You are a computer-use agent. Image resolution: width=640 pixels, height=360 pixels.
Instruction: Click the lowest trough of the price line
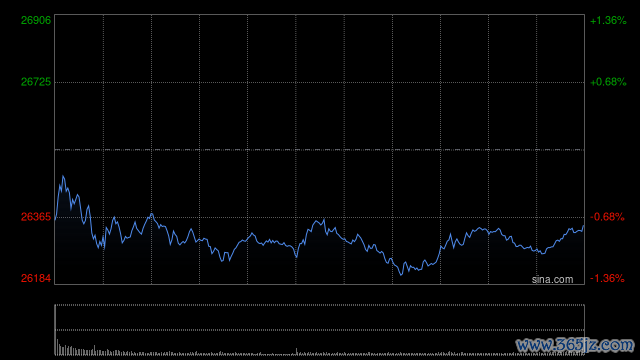coord(401,275)
